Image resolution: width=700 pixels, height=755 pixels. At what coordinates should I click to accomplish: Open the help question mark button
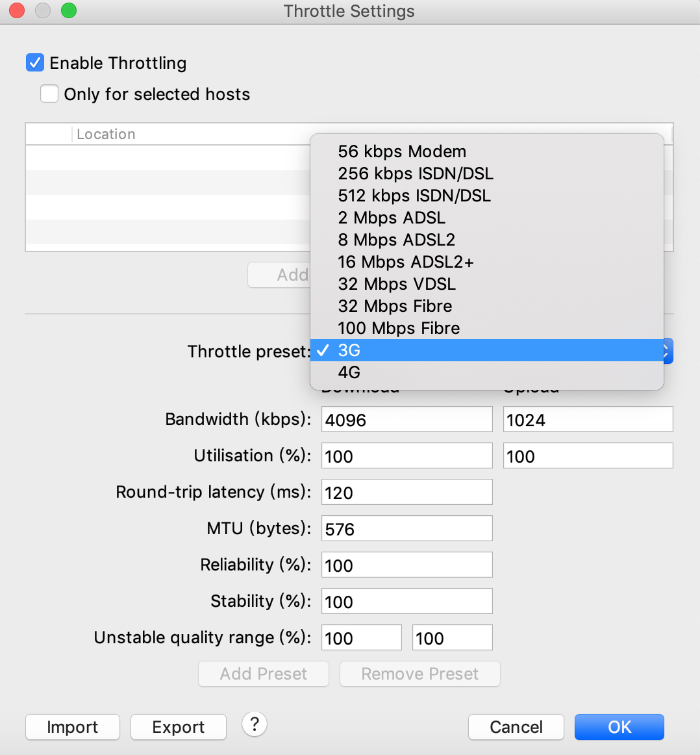click(x=255, y=724)
